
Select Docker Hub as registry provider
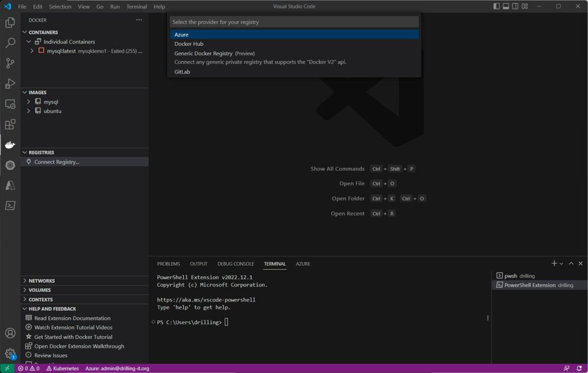click(x=188, y=43)
